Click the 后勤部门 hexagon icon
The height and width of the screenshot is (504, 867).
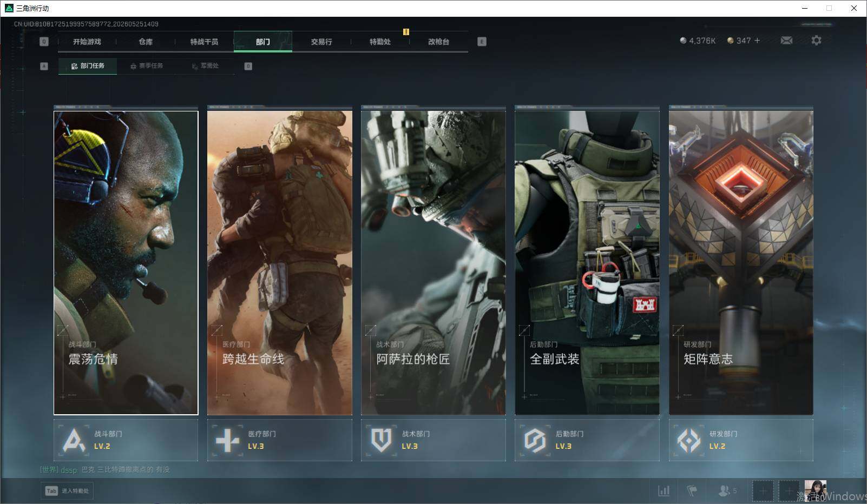pos(535,440)
